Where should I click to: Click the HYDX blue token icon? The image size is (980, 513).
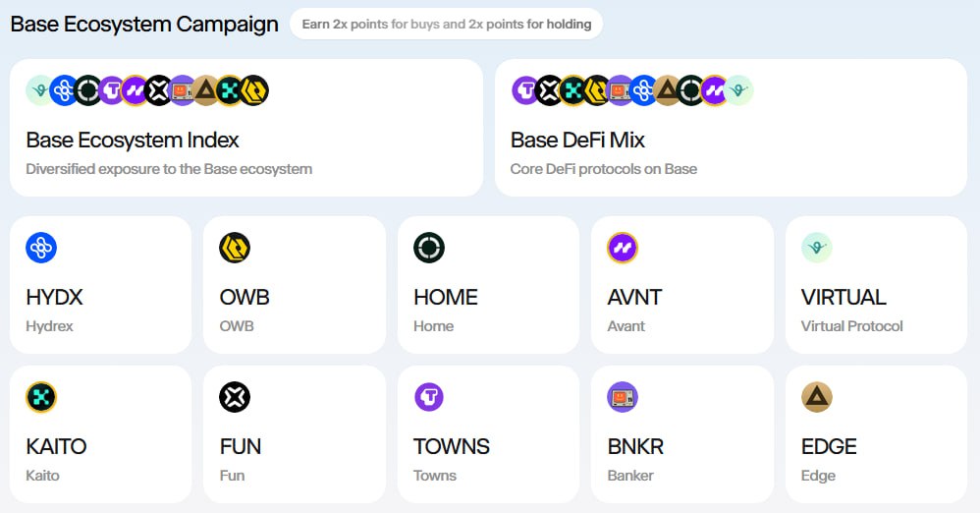(41, 248)
